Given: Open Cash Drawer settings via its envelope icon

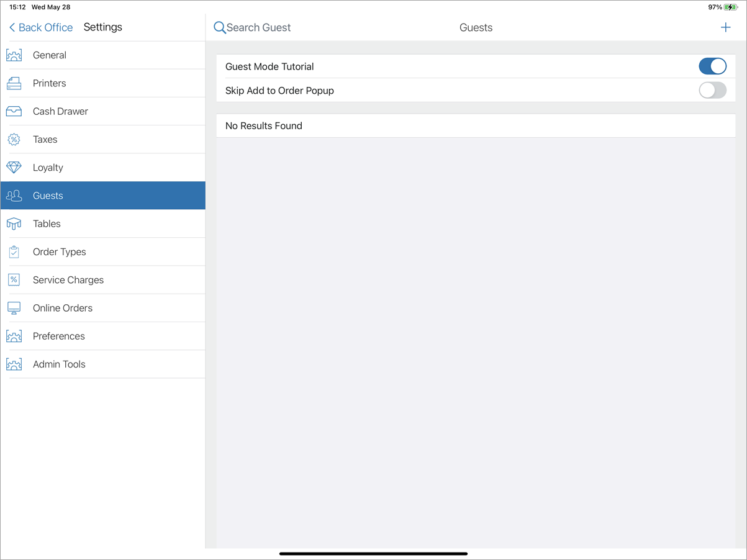Looking at the screenshot, I should click(x=14, y=111).
